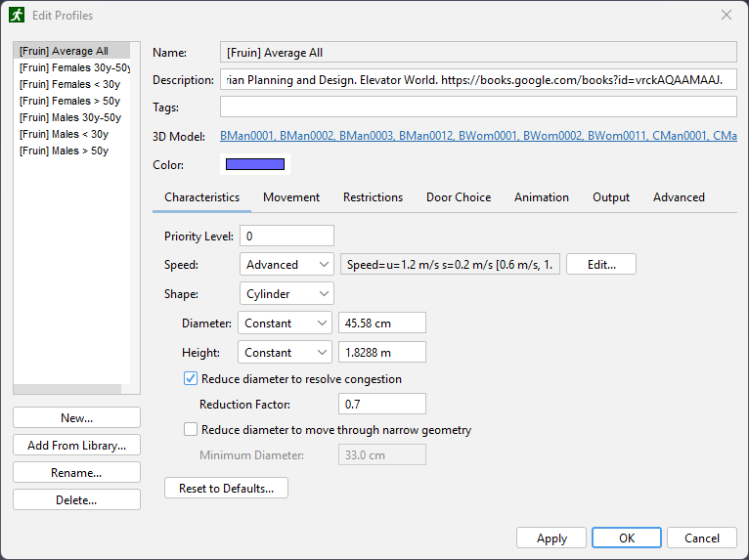Open the 3D Model list link

tap(478, 136)
